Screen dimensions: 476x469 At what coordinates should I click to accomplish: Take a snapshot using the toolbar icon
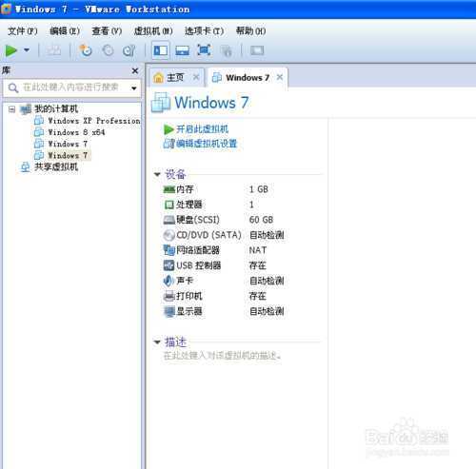(86, 50)
